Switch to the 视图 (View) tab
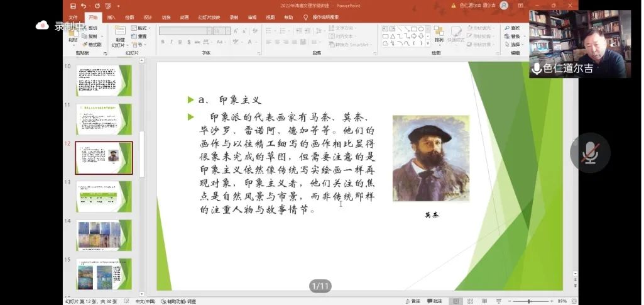The image size is (644, 305). pos(270,17)
